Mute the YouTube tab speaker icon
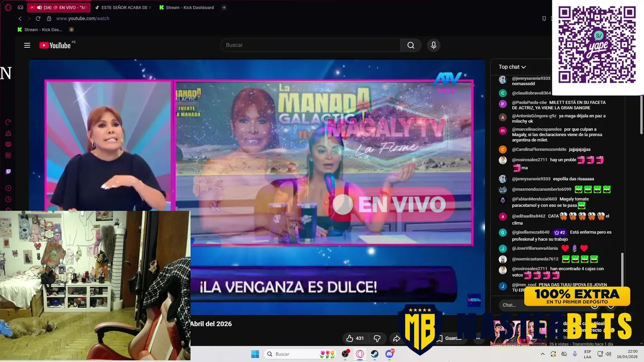644x362 pixels. (x=39, y=8)
